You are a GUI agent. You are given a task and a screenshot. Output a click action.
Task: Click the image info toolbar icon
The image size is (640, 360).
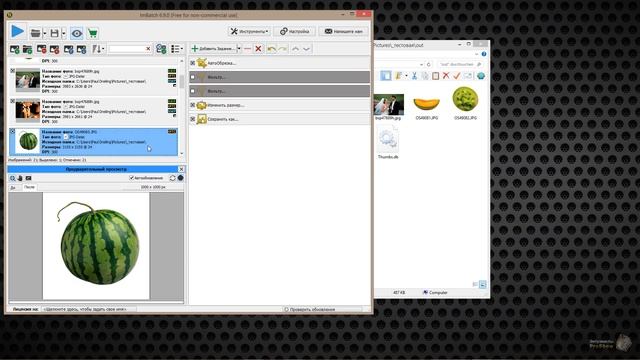68,49
